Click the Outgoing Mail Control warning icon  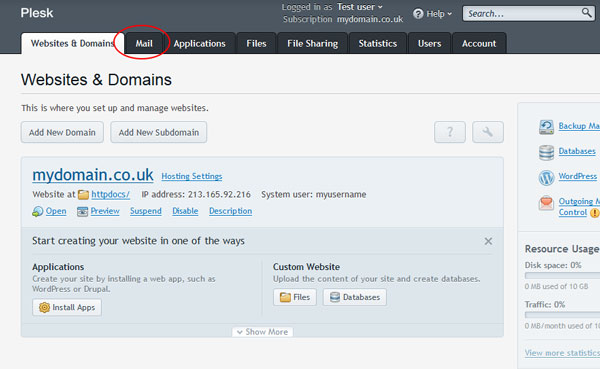tap(595, 212)
